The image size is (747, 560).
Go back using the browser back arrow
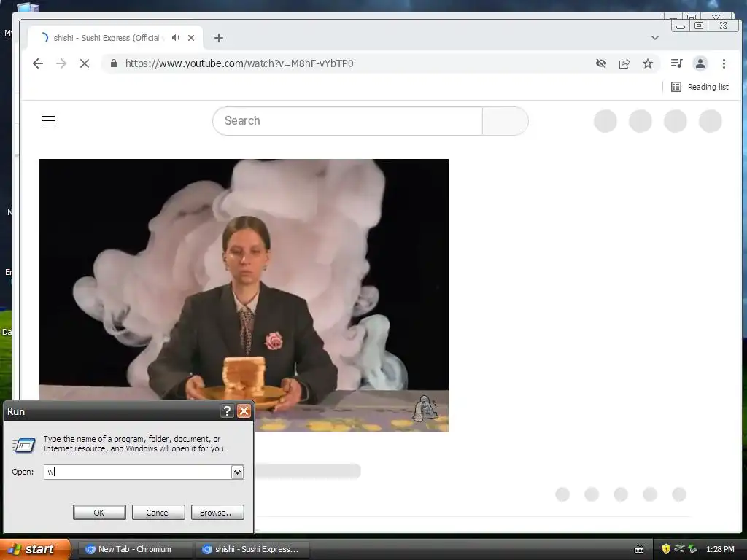[38, 63]
